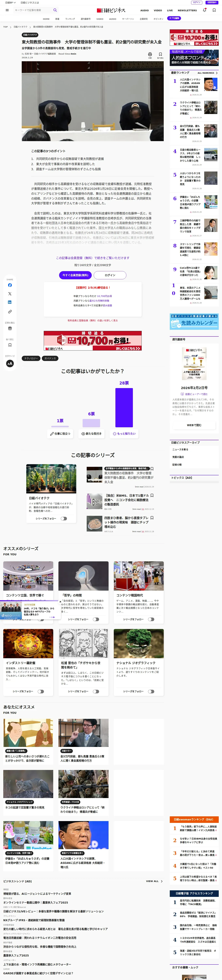Copy article link via chain icon
222x980 pixels.
10,312
